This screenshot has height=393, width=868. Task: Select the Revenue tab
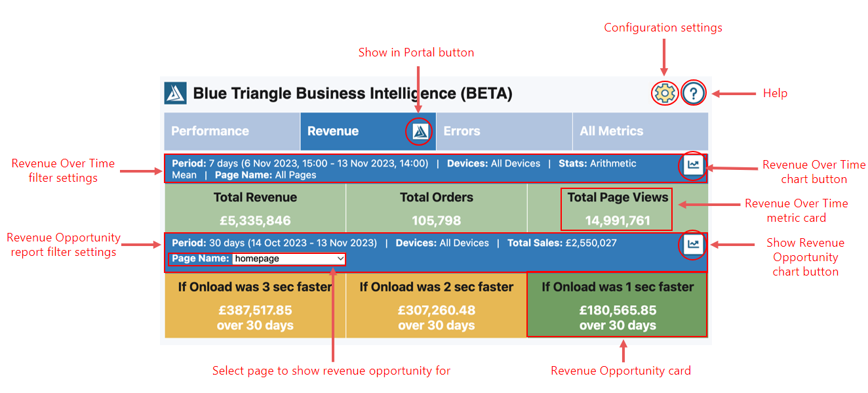(368, 131)
